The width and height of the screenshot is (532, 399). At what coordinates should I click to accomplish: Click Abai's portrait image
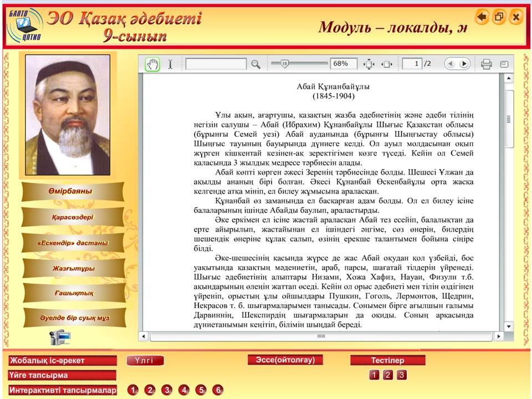pos(68,115)
